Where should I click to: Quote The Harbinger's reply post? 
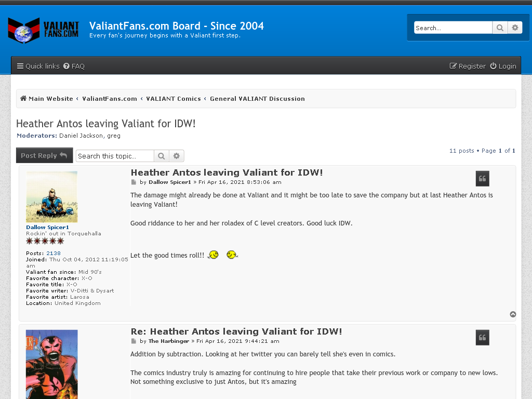coord(483,338)
